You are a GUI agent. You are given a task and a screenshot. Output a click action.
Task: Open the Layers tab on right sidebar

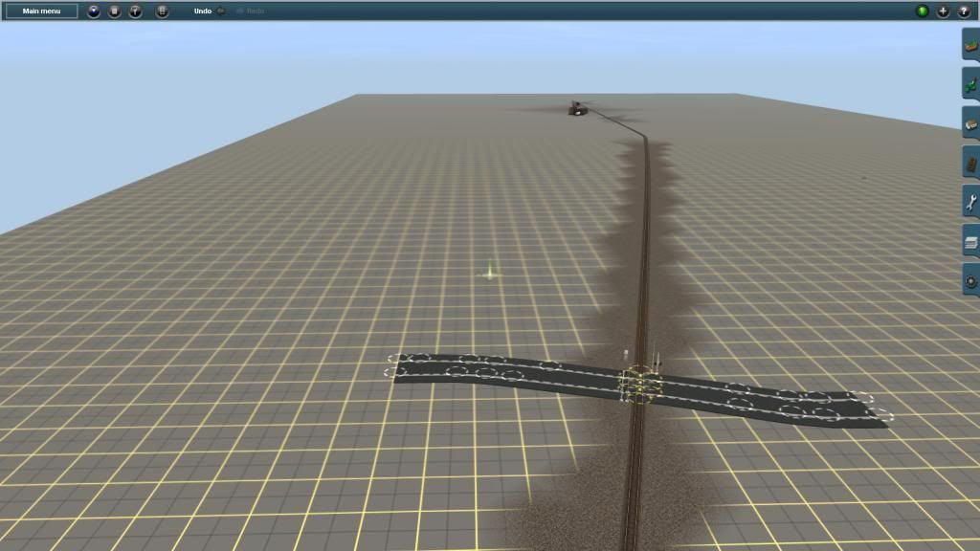tap(970, 242)
